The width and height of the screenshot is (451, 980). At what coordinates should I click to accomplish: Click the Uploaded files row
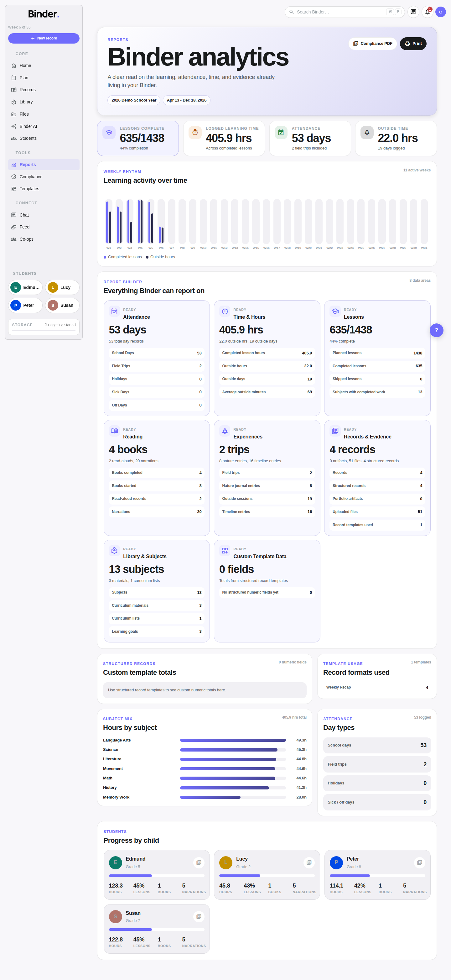tap(377, 512)
